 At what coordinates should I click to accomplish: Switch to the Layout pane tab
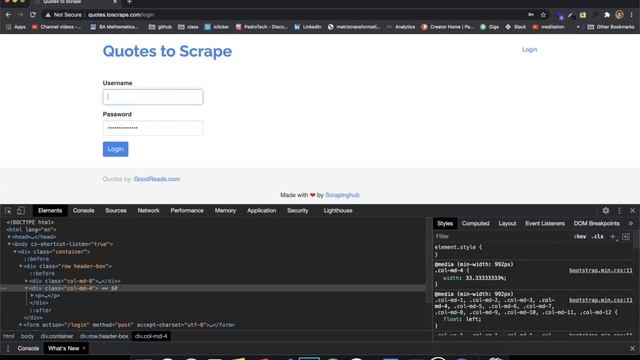507,224
